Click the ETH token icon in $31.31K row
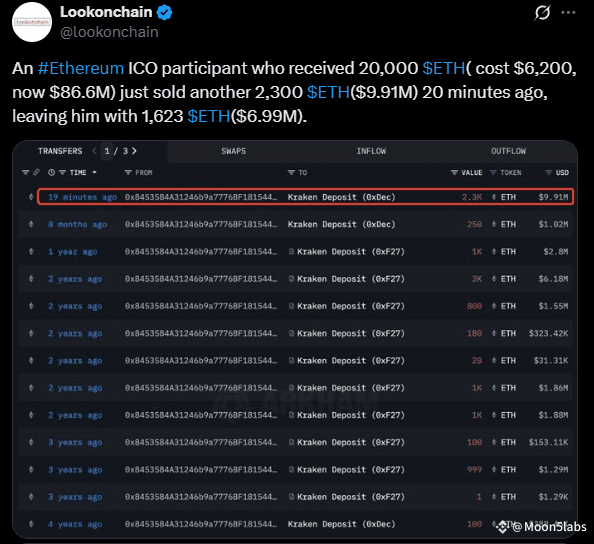 tap(494, 360)
